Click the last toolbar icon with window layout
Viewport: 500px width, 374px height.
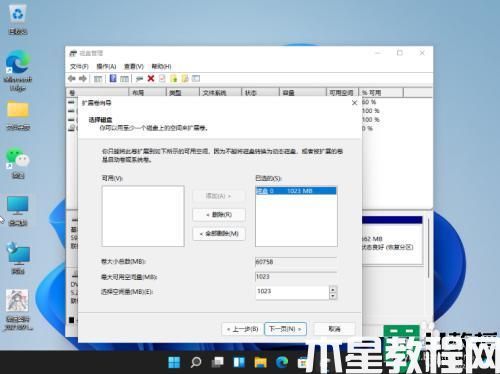click(x=196, y=79)
